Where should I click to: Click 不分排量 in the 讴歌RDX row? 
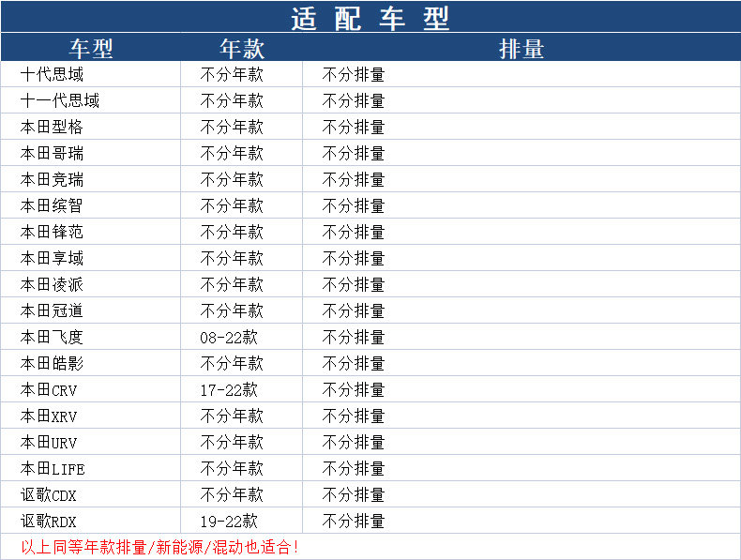click(354, 522)
